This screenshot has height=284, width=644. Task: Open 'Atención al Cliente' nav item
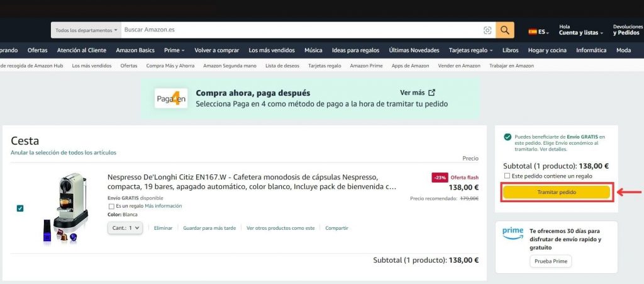tap(82, 50)
